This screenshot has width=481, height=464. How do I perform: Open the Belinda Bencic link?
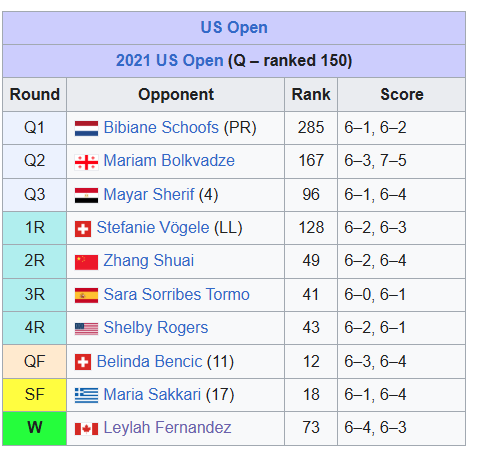click(x=149, y=361)
